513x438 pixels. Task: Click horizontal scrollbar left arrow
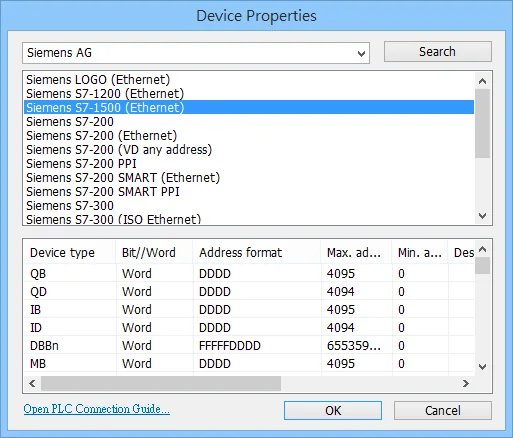click(32, 383)
